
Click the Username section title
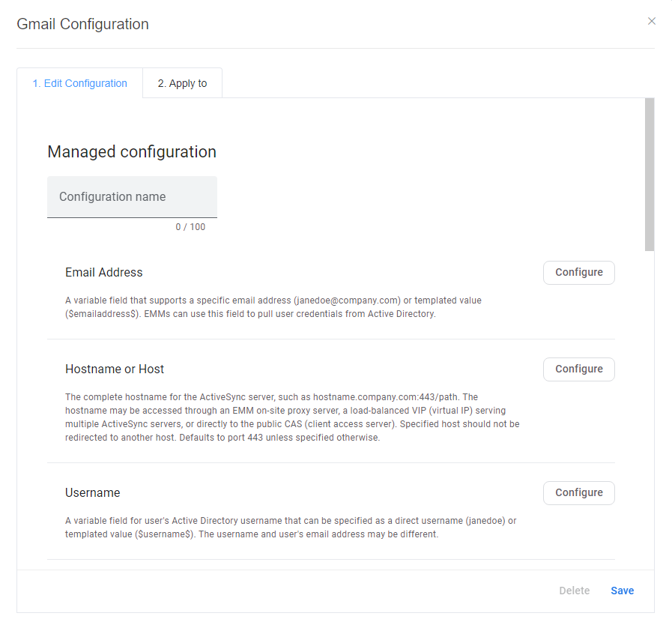pyautogui.click(x=92, y=492)
